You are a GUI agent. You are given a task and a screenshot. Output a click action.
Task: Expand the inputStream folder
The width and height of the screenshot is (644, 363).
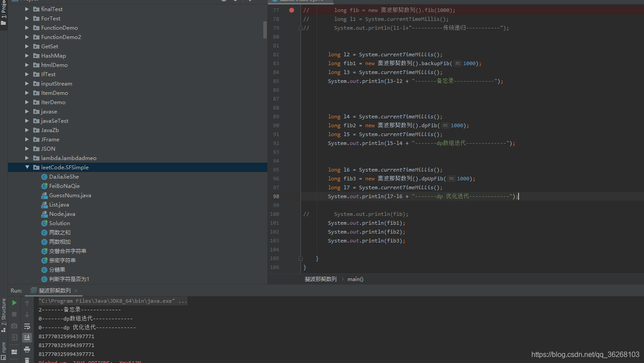pos(27,84)
